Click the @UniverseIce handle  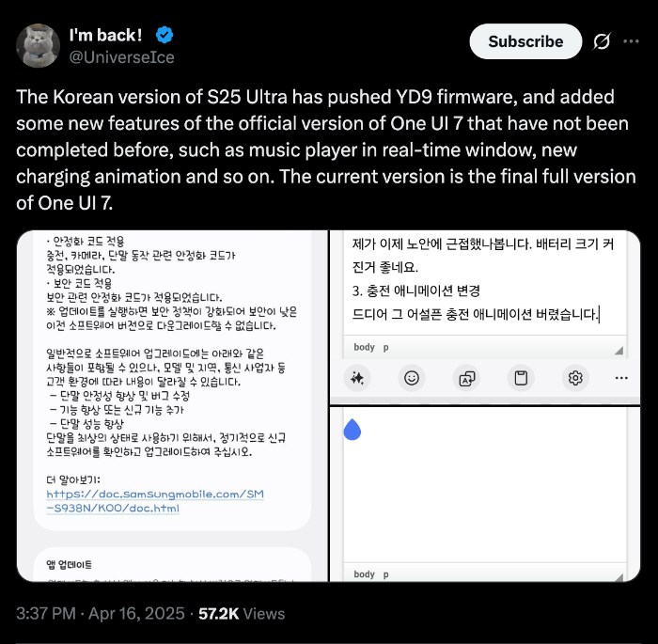coord(121,56)
